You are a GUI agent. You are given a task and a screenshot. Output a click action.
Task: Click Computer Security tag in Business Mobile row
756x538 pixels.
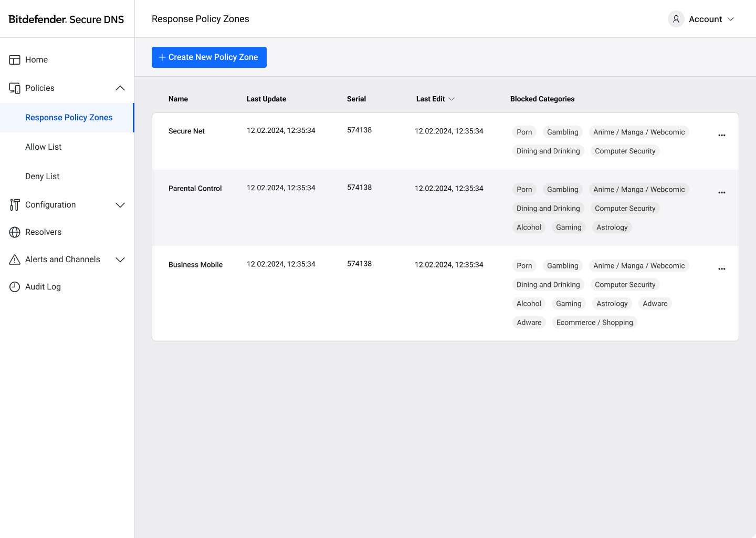point(625,285)
